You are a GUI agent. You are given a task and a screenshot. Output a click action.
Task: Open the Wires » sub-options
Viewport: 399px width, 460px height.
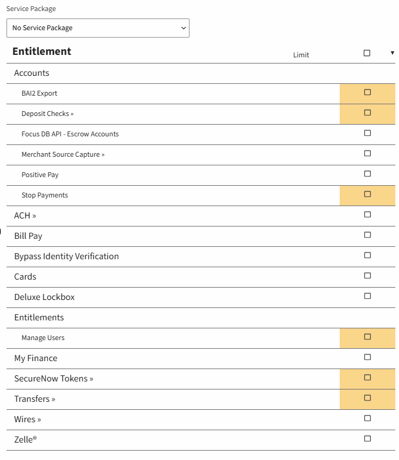click(27, 419)
